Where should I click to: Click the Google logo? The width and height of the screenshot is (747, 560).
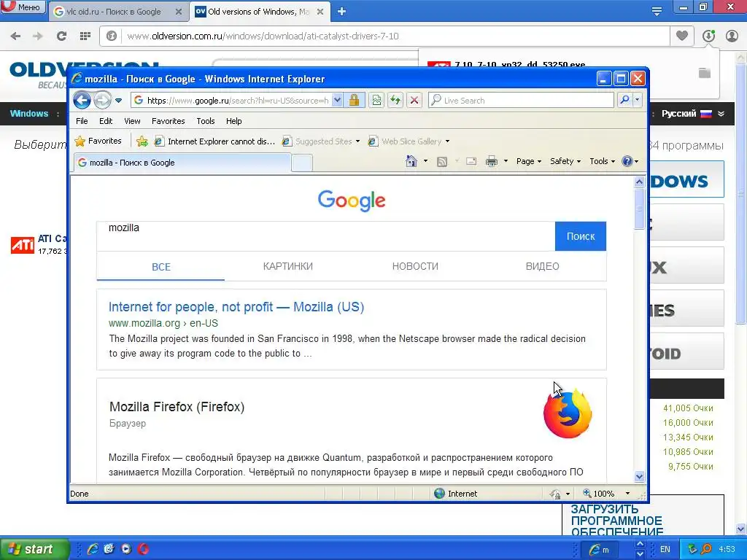click(x=352, y=201)
